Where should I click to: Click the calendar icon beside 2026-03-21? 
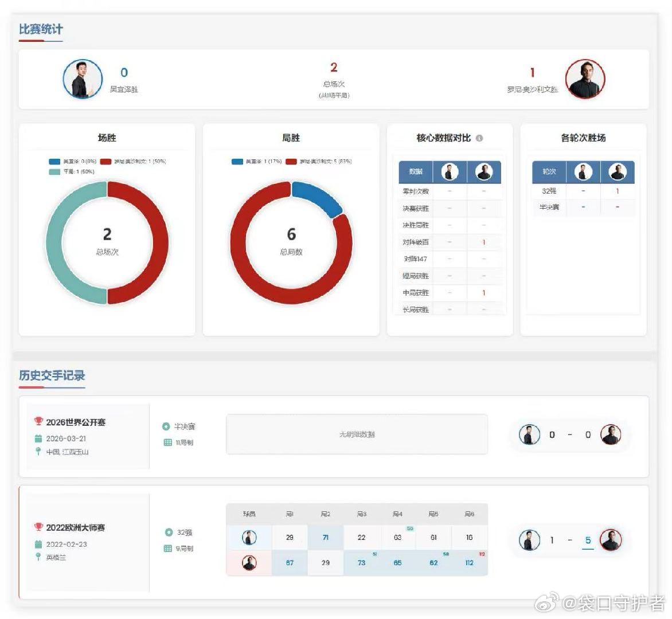pyautogui.click(x=38, y=438)
